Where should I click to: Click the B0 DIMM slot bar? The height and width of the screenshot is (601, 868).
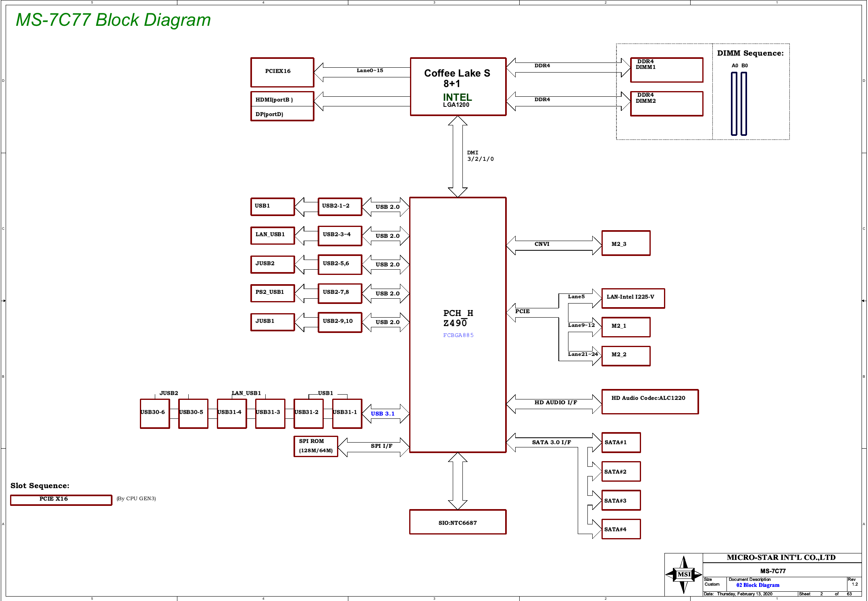[x=744, y=104]
